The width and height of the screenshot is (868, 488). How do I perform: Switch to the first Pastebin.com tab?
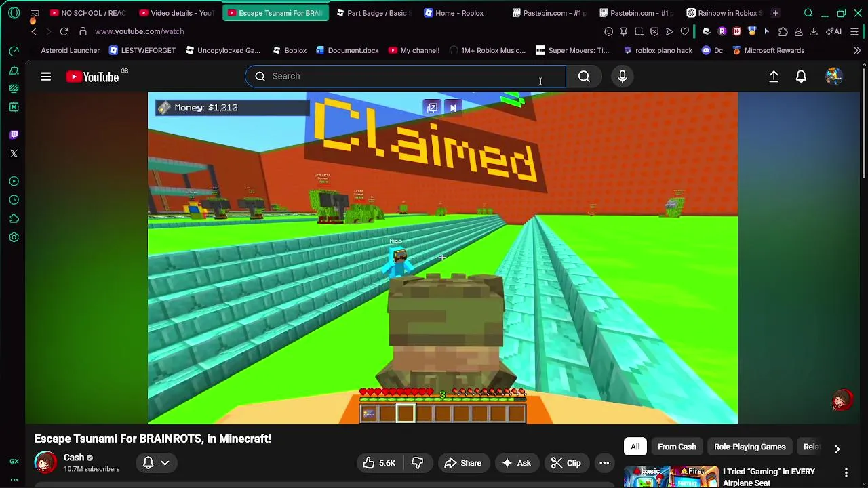548,13
